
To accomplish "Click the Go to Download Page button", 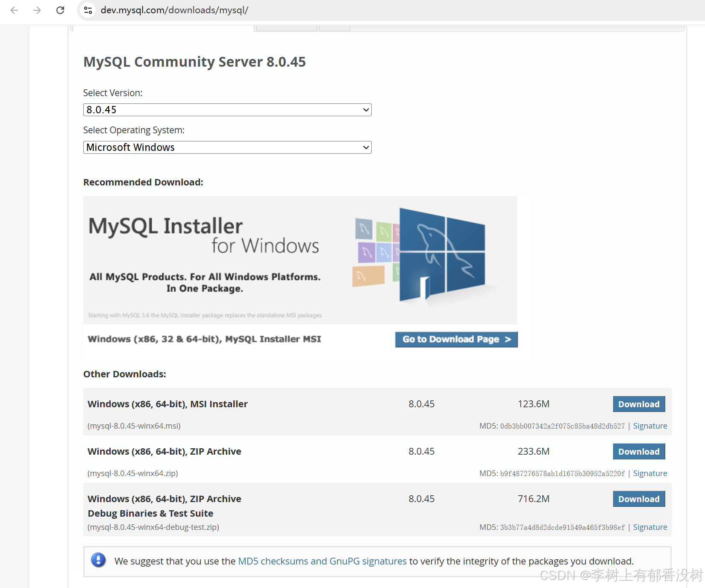I will 456,339.
